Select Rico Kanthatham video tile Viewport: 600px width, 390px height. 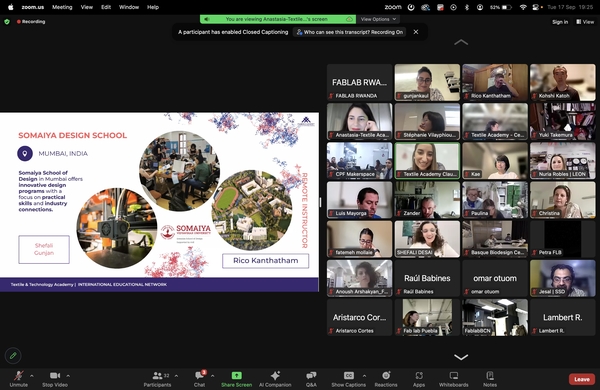495,82
